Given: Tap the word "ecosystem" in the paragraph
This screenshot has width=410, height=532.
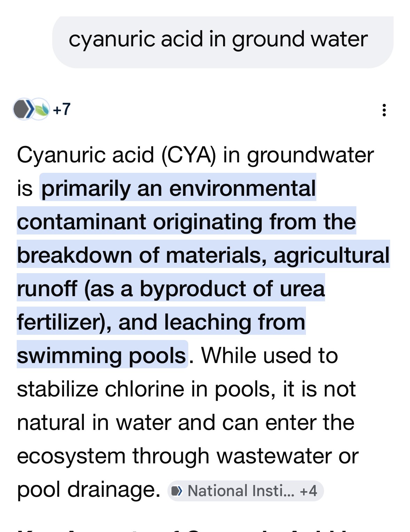Looking at the screenshot, I should pos(71,456).
